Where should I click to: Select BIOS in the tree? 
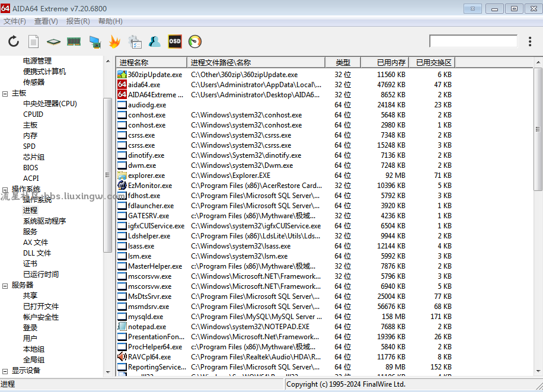click(30, 168)
